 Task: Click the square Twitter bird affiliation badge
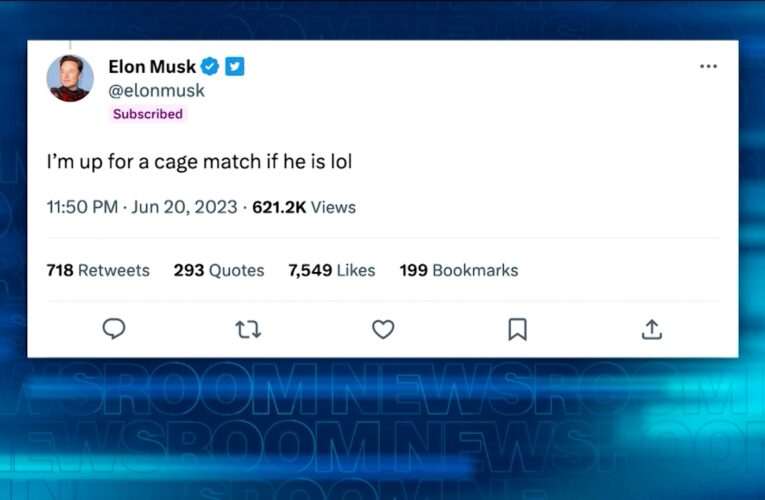(234, 67)
